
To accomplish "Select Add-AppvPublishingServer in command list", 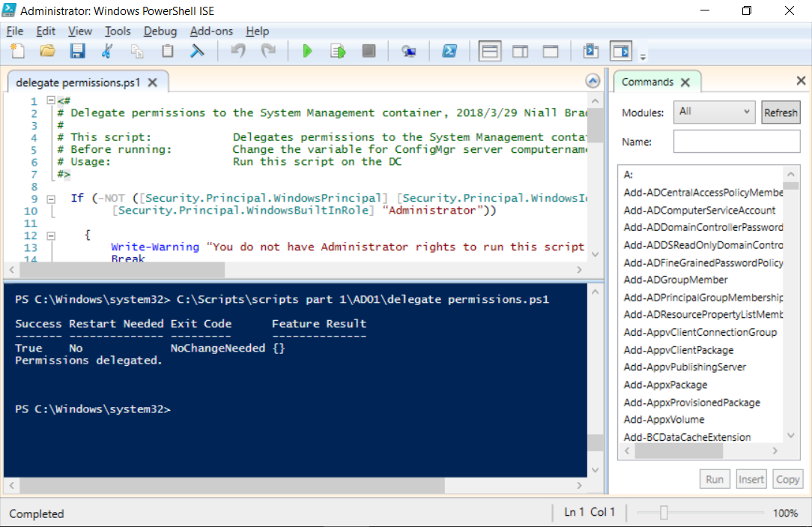I will pyautogui.click(x=685, y=367).
